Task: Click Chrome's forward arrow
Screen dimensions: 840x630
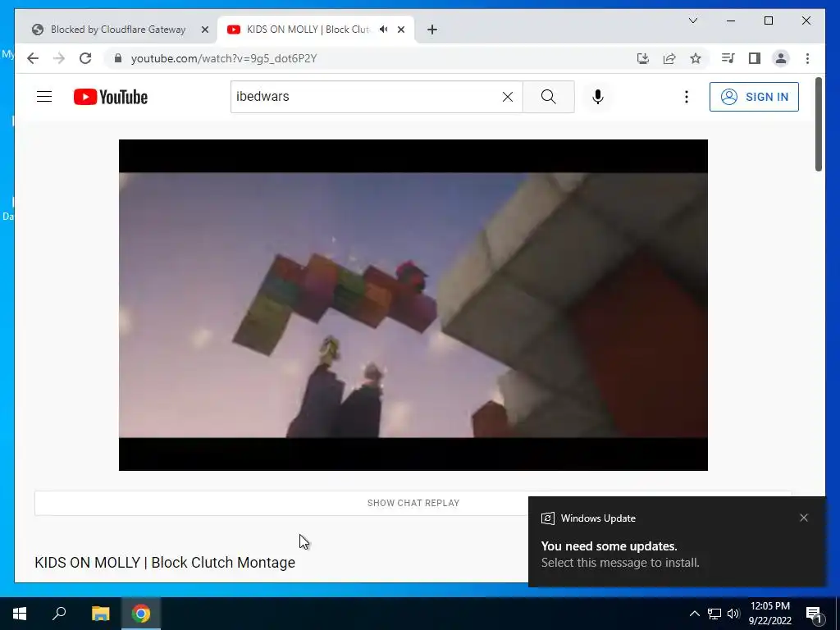Action: tap(59, 58)
